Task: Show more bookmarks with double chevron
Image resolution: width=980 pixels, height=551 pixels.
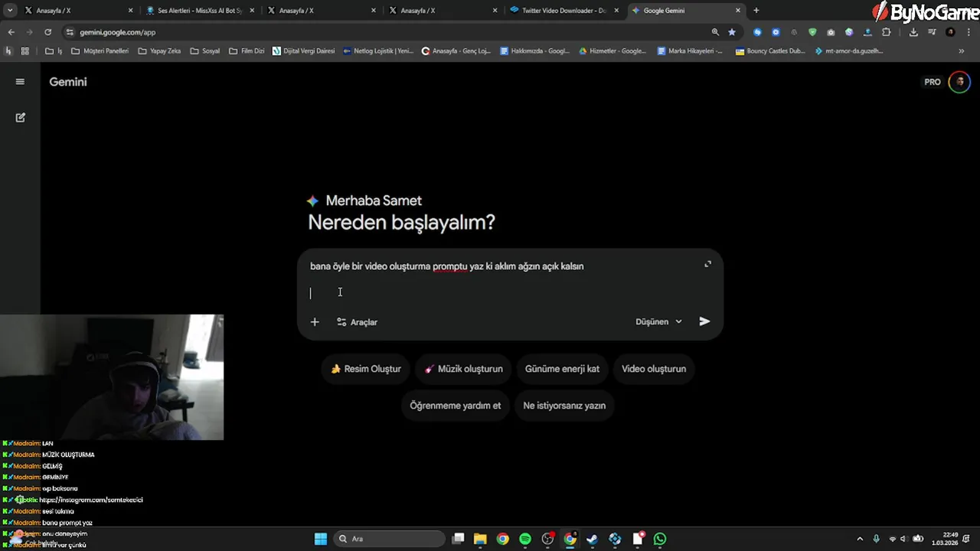Action: tap(962, 51)
